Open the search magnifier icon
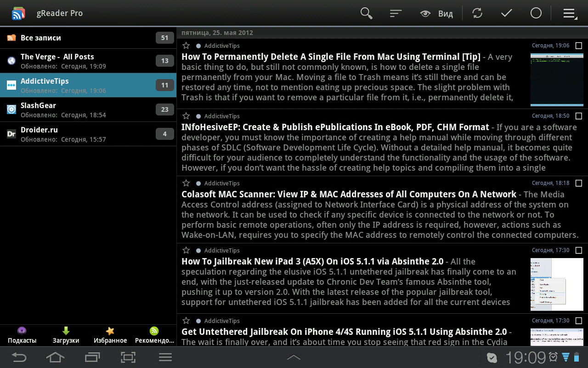Viewport: 588px width, 368px height. (366, 13)
